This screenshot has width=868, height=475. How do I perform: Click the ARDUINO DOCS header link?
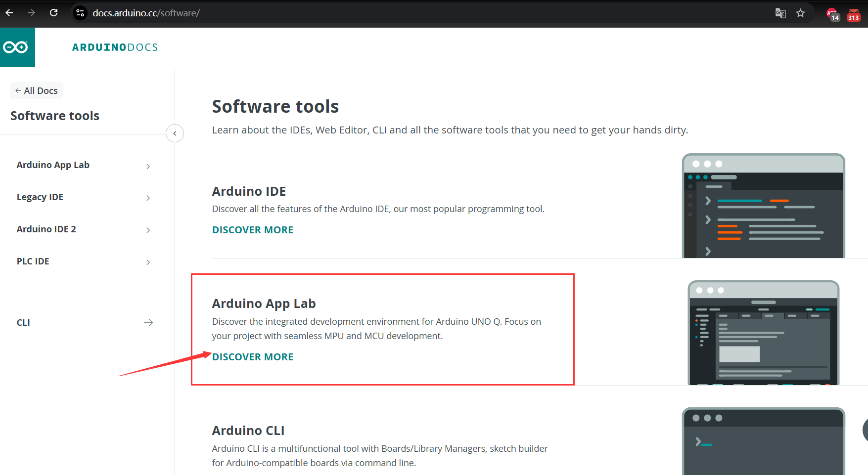115,47
